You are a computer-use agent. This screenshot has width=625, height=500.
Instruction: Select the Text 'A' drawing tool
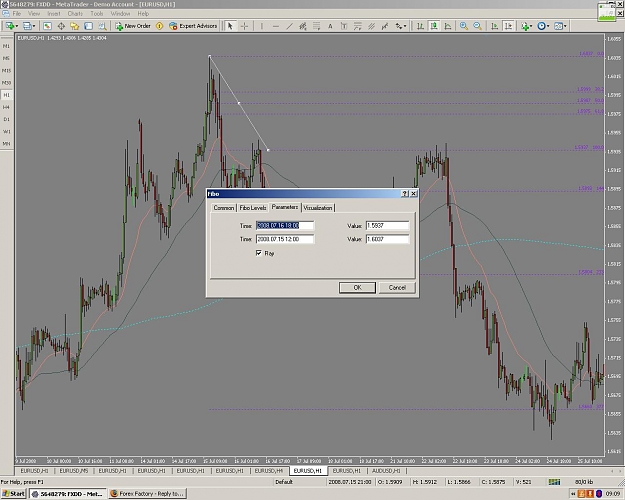click(330, 26)
